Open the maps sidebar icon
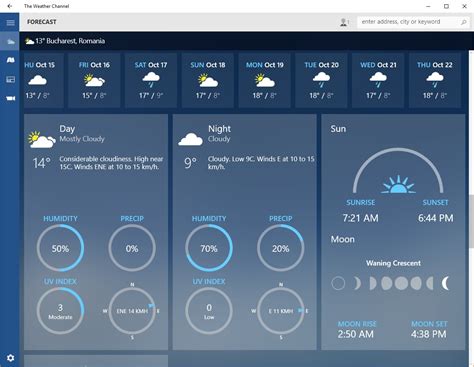 (10, 60)
